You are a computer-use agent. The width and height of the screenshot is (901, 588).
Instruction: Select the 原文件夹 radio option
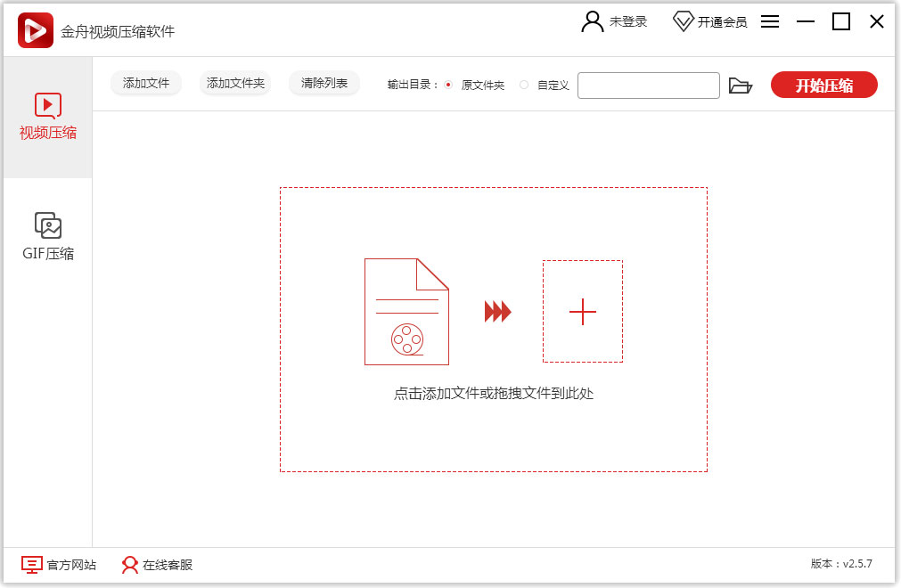(448, 86)
